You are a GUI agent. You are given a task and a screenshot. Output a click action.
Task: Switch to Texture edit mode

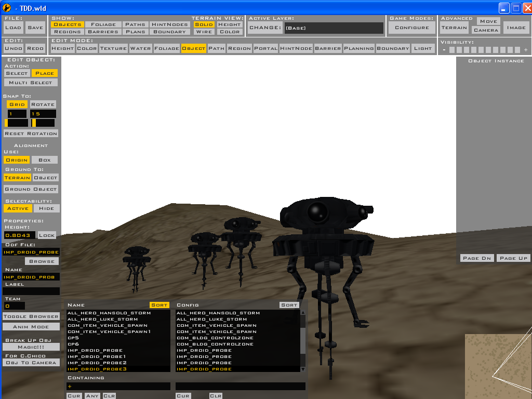click(113, 48)
